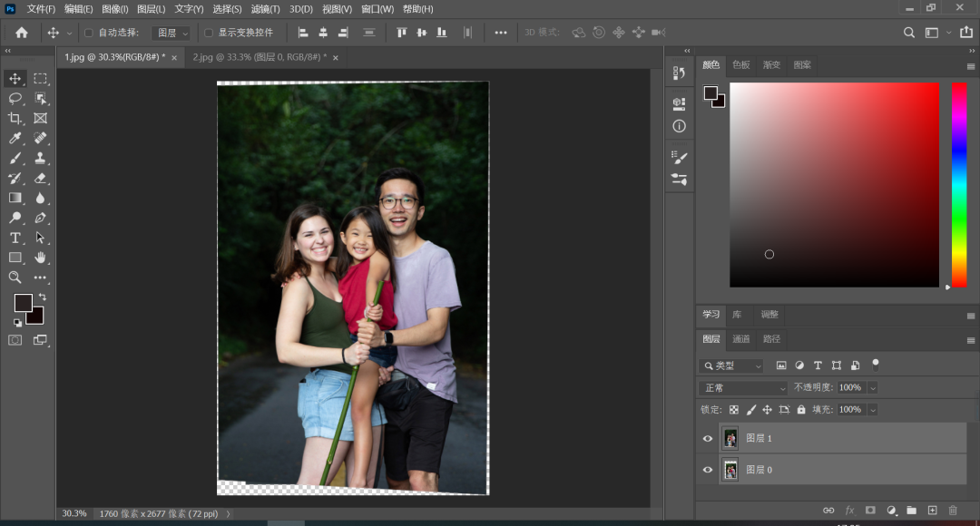Image resolution: width=980 pixels, height=526 pixels.
Task: Select the Pen tool
Action: click(41, 218)
